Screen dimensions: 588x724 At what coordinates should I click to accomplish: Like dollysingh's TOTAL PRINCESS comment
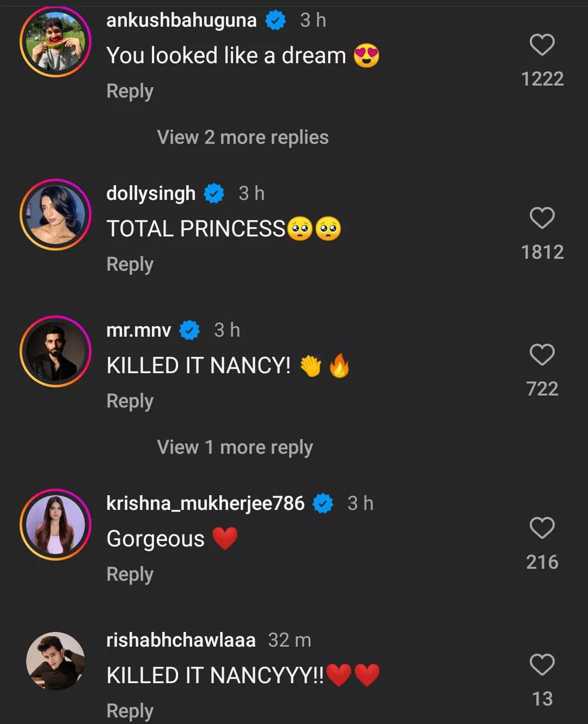click(x=542, y=218)
